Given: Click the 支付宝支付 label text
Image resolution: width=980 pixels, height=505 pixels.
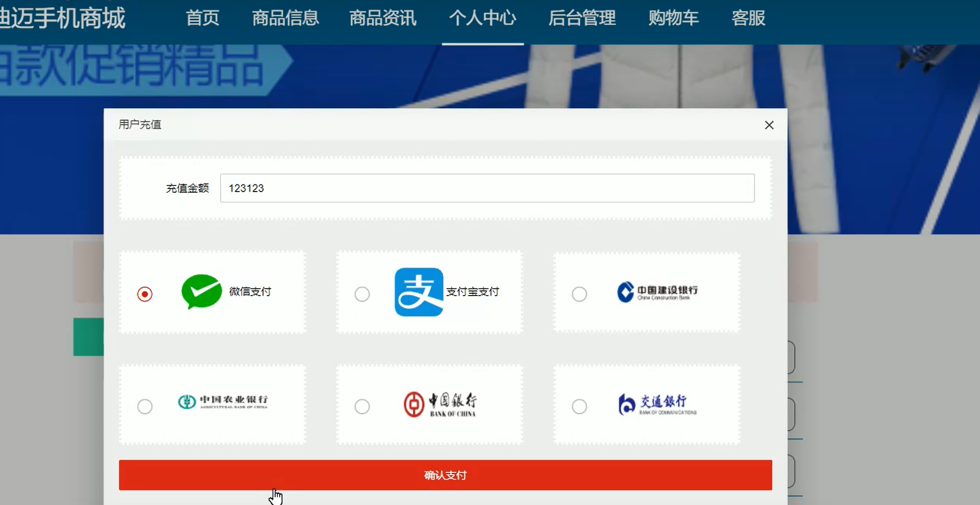Looking at the screenshot, I should 472,291.
